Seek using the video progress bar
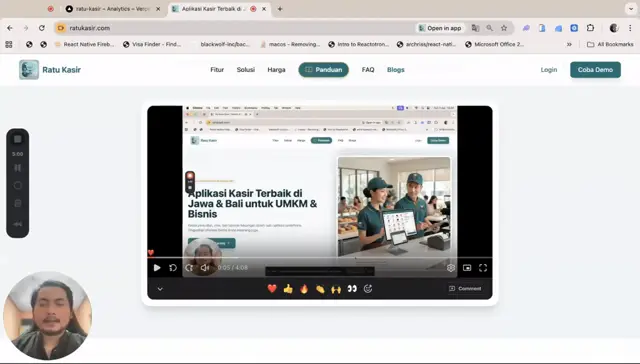 click(x=320, y=257)
